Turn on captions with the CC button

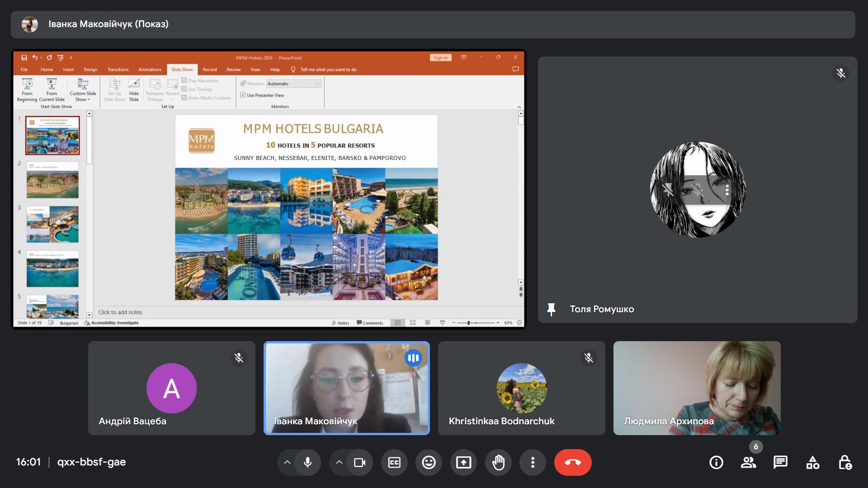point(394,462)
